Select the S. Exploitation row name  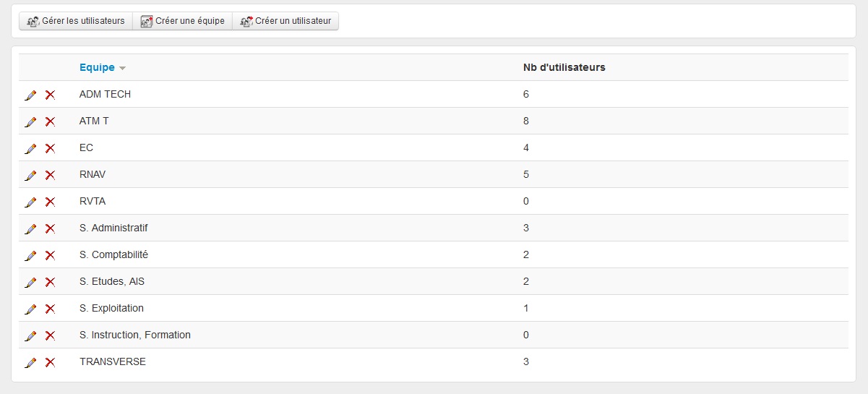coord(111,308)
